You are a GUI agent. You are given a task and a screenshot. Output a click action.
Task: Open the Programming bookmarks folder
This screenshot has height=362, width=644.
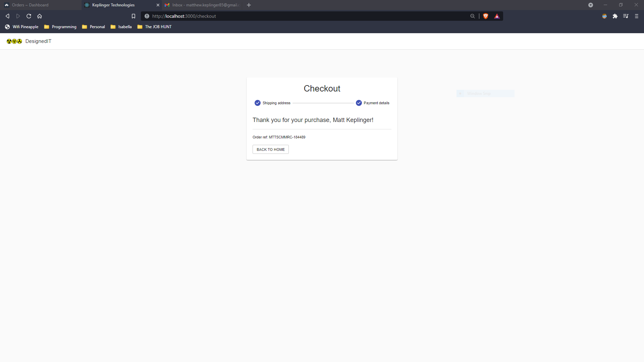[60, 27]
